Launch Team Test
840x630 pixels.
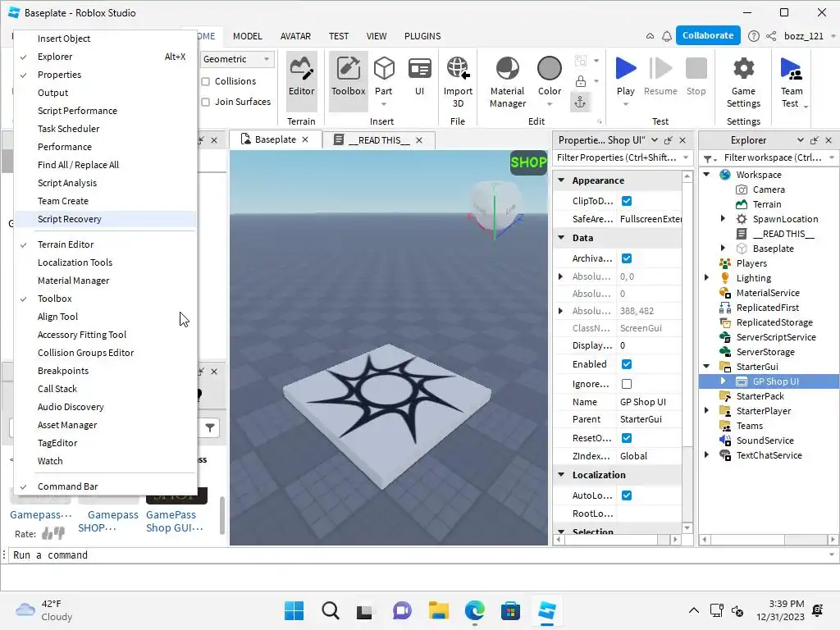tap(792, 80)
